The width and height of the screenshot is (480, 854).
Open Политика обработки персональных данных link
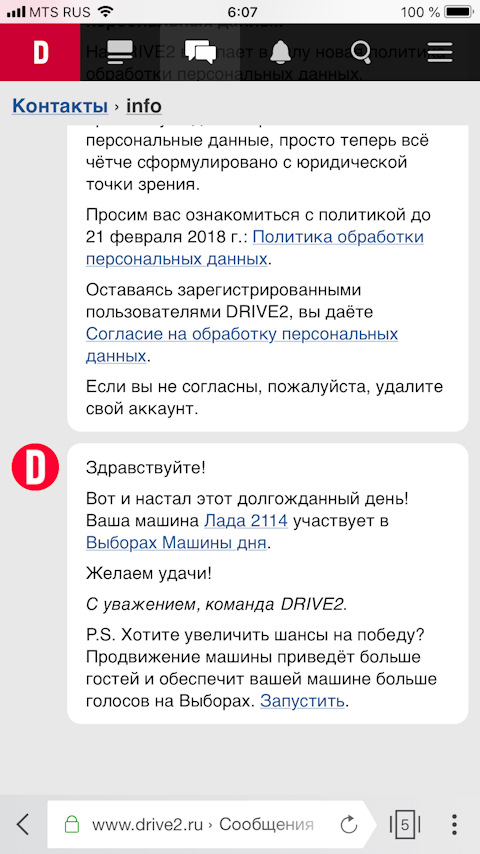coord(255,248)
